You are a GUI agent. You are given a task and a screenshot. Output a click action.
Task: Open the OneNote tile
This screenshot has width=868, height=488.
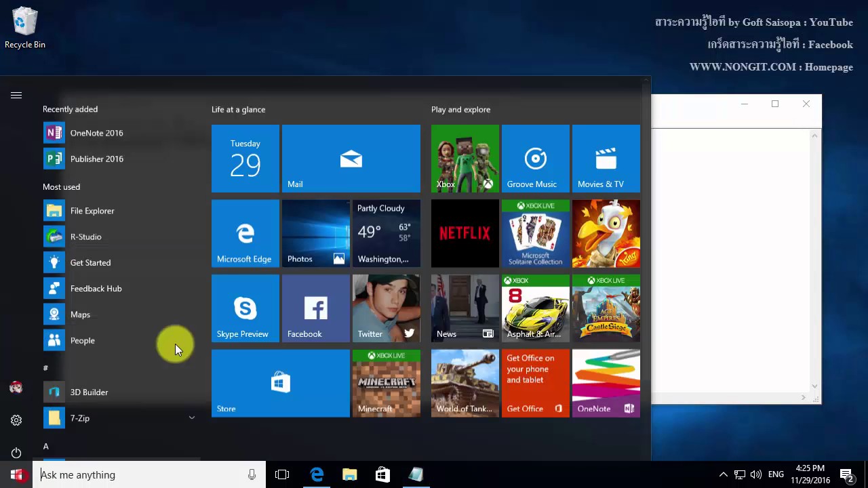606,383
